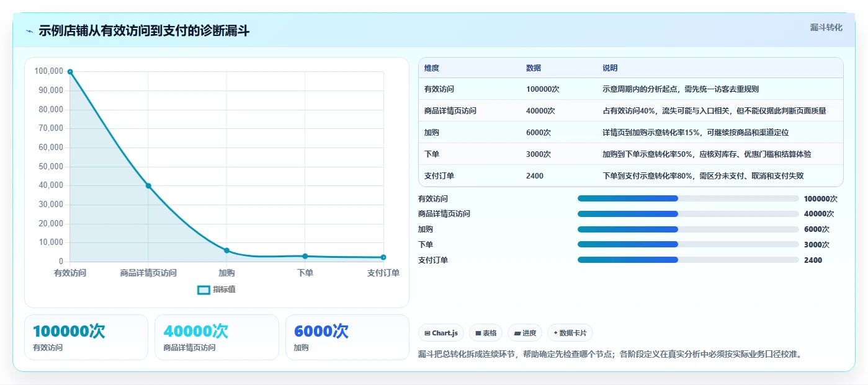Click the progress bar for 下单
Viewport: 868px width, 385px height.
pos(688,244)
